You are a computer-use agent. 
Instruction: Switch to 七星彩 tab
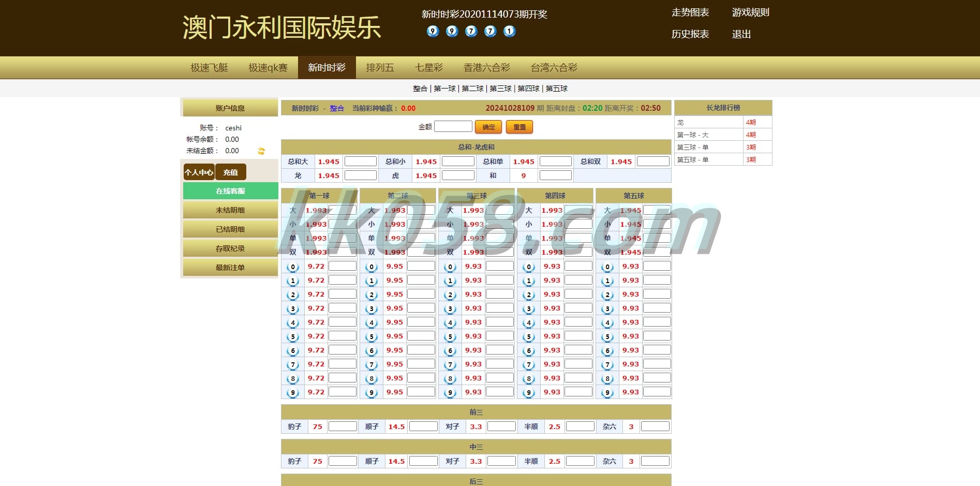tap(429, 68)
